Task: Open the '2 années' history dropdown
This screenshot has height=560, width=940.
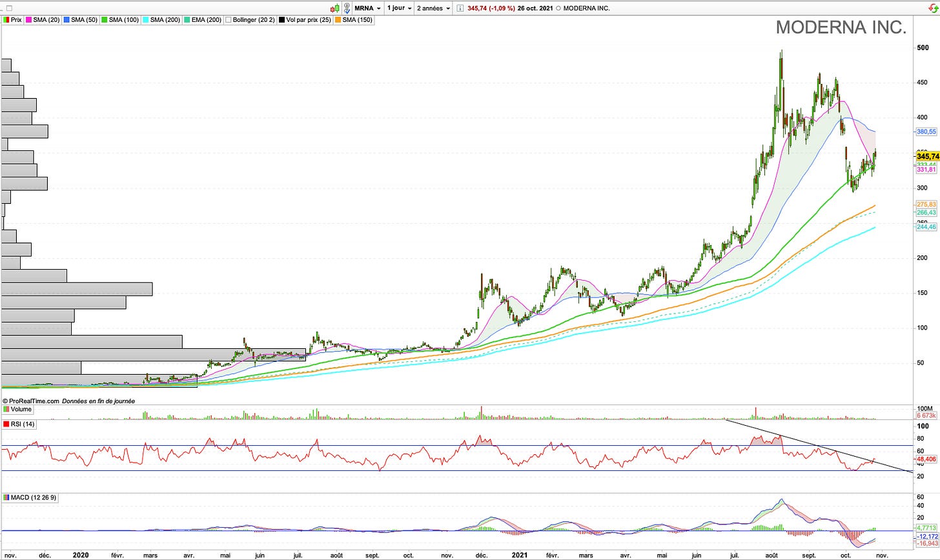Action: click(433, 8)
